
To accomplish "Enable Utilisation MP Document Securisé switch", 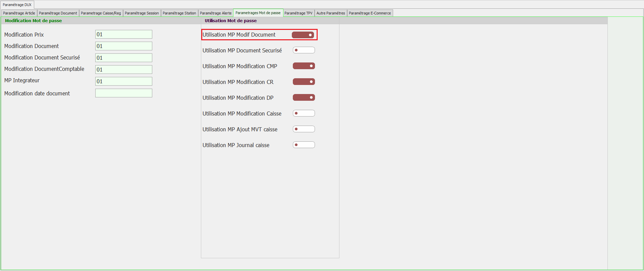I will pos(304,50).
